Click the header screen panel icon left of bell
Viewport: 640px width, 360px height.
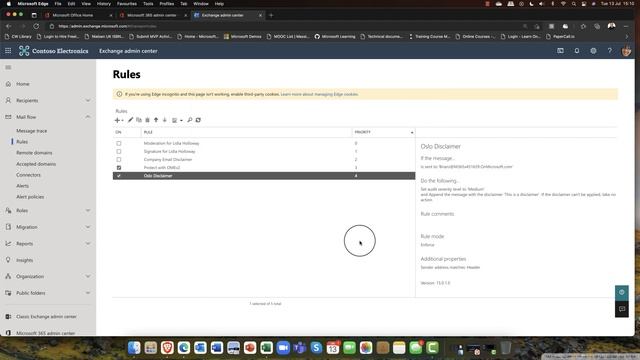point(560,51)
